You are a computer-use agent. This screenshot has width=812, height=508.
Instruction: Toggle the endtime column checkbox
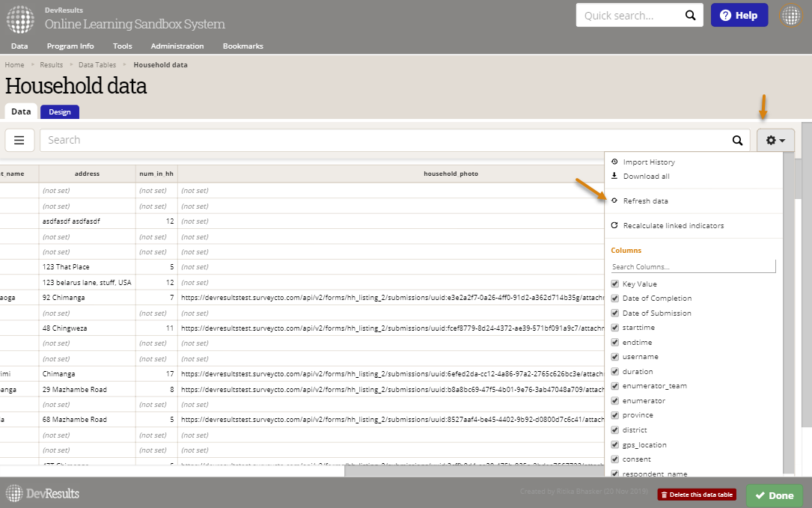[x=615, y=343]
